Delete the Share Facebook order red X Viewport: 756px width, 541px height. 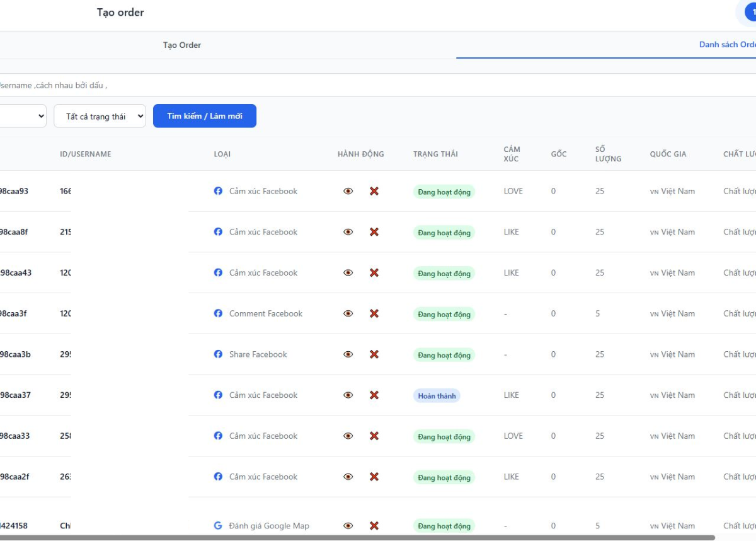[x=374, y=354]
